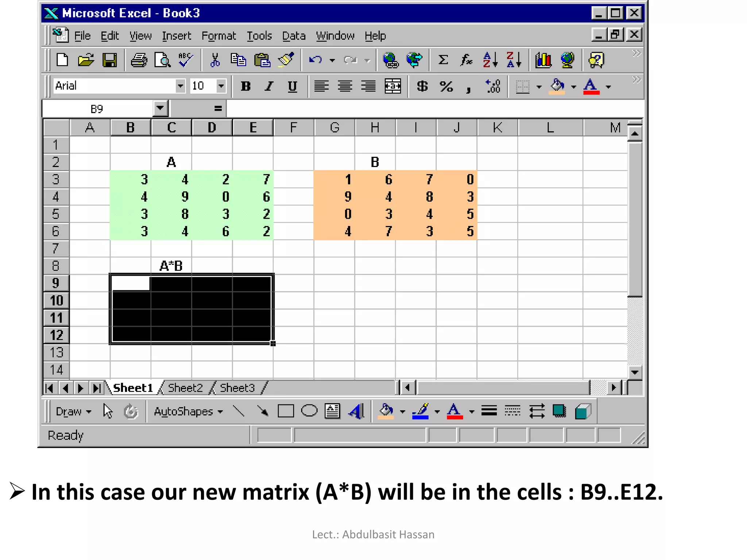
Task: Paste with the clipboard icon
Action: point(262,60)
